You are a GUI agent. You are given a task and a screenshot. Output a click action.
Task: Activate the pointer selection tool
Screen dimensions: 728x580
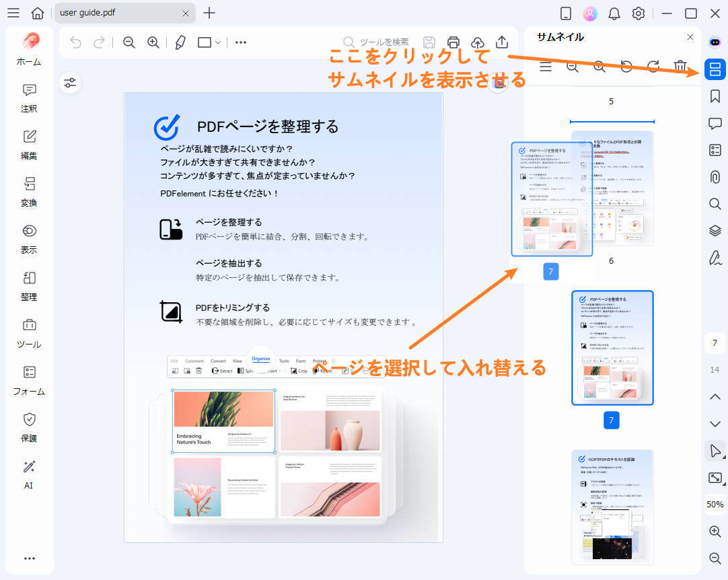tap(715, 451)
